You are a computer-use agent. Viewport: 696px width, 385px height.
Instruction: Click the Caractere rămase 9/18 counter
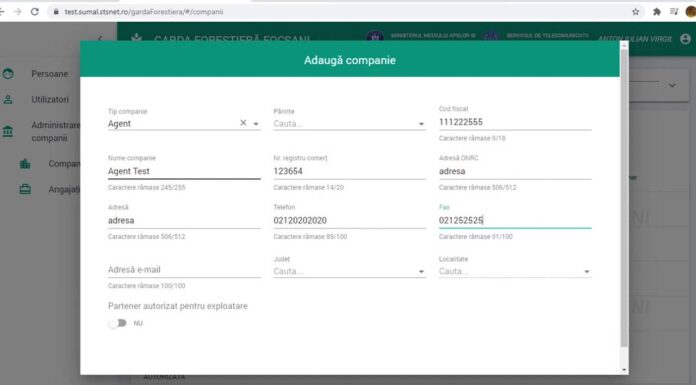pos(472,138)
